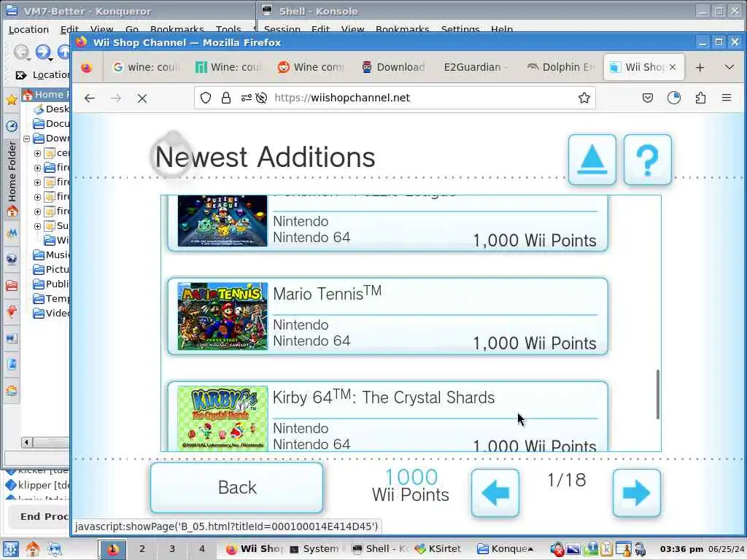The height and width of the screenshot is (560, 747).
Task: Switch to the Download tab
Action: coord(394,67)
